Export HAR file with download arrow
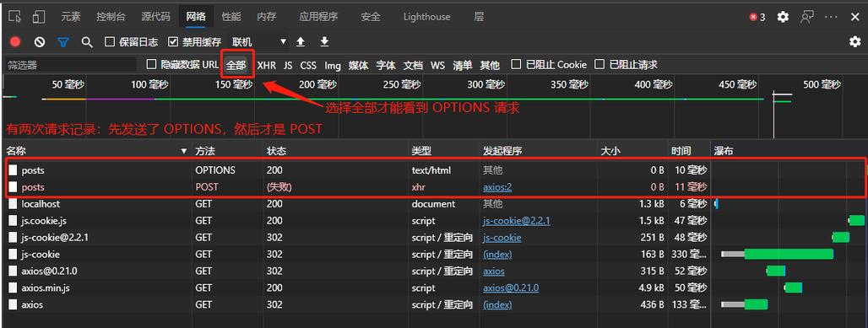868x328 pixels. click(325, 41)
